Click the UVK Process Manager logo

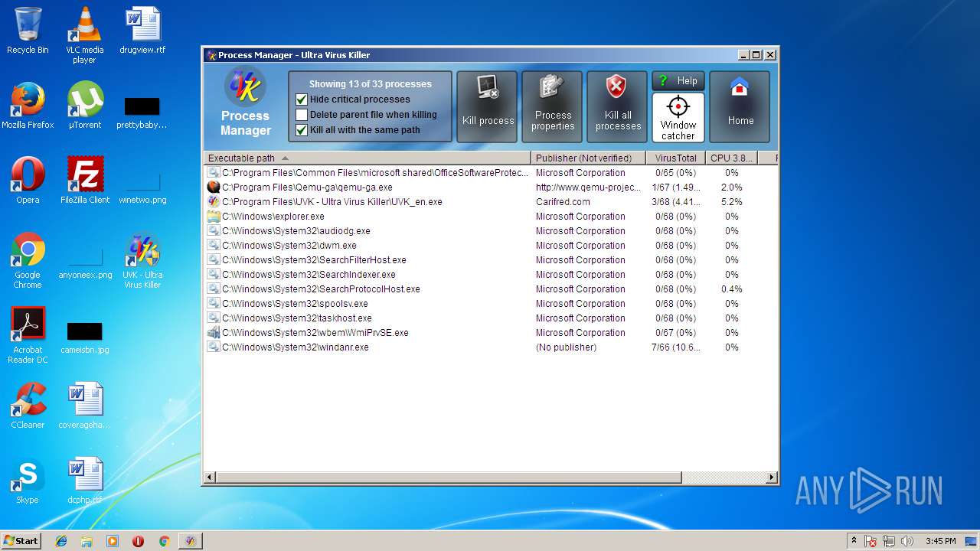245,87
